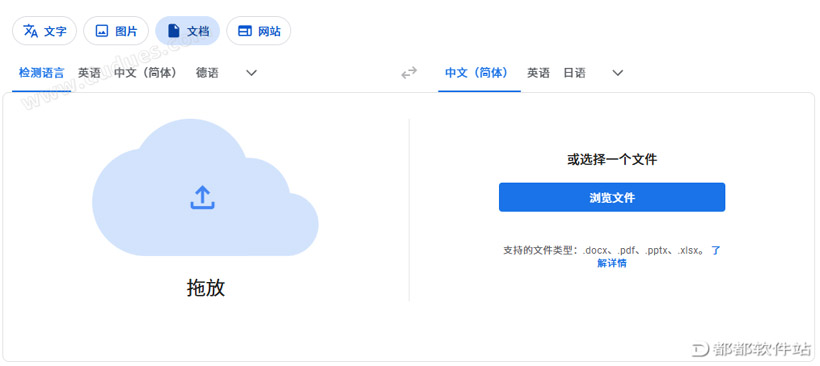Image resolution: width=820 pixels, height=366 pixels.
Task: Click the supported file types text
Action: point(604,250)
